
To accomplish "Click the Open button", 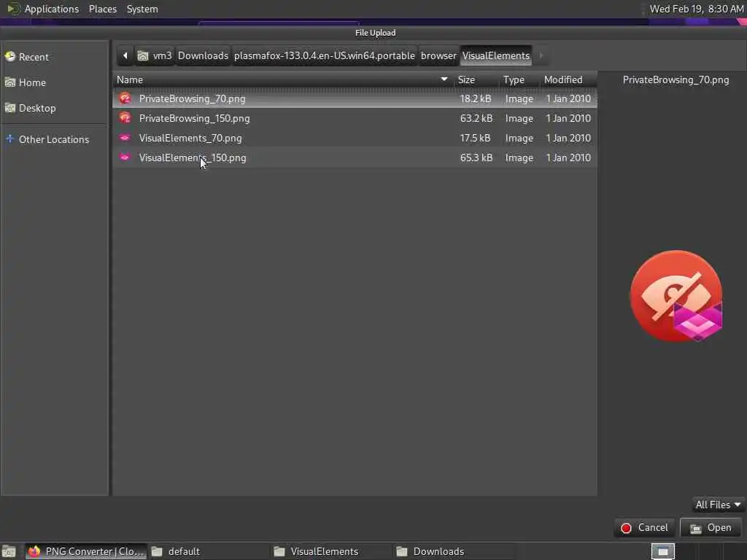I will point(711,528).
